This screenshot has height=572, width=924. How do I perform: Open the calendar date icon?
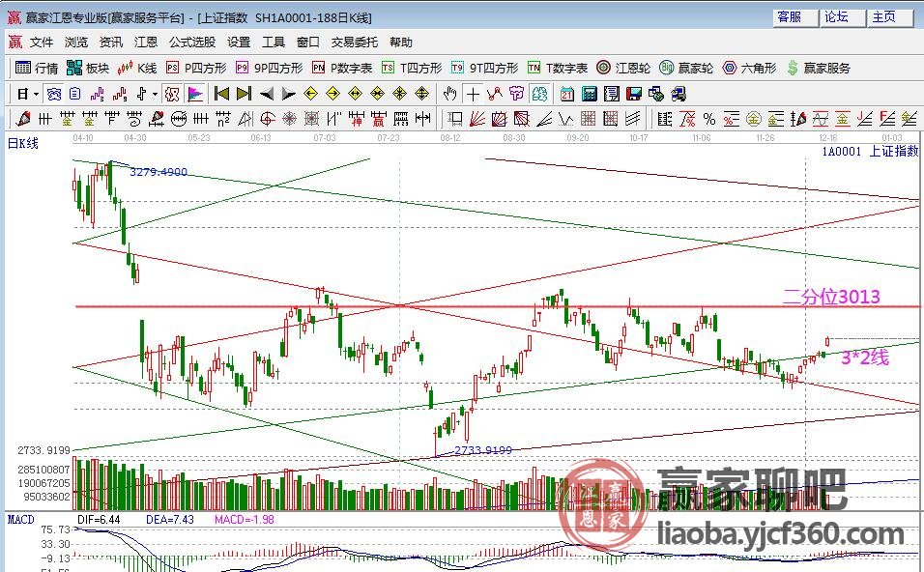pos(567,95)
